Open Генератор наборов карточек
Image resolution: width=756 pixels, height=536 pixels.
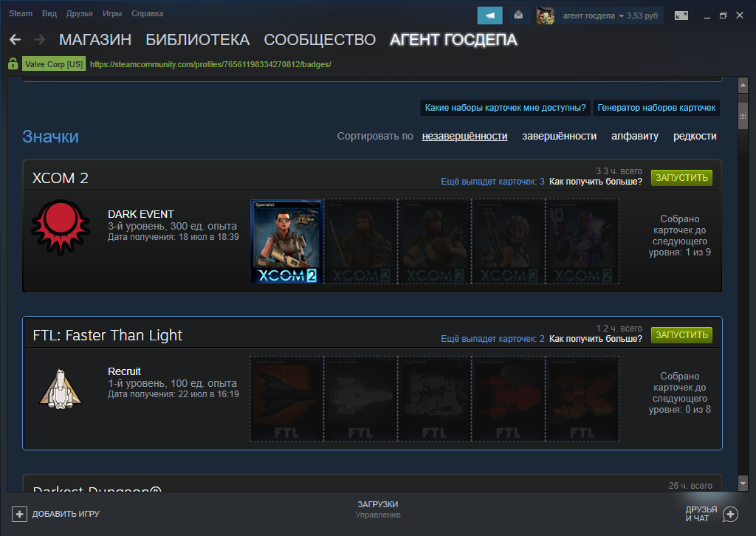pyautogui.click(x=656, y=108)
